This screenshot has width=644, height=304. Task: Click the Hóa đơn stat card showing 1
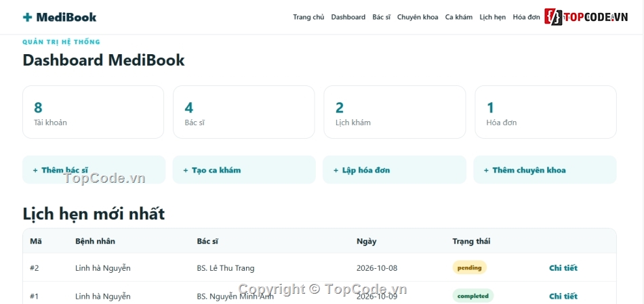click(x=546, y=112)
